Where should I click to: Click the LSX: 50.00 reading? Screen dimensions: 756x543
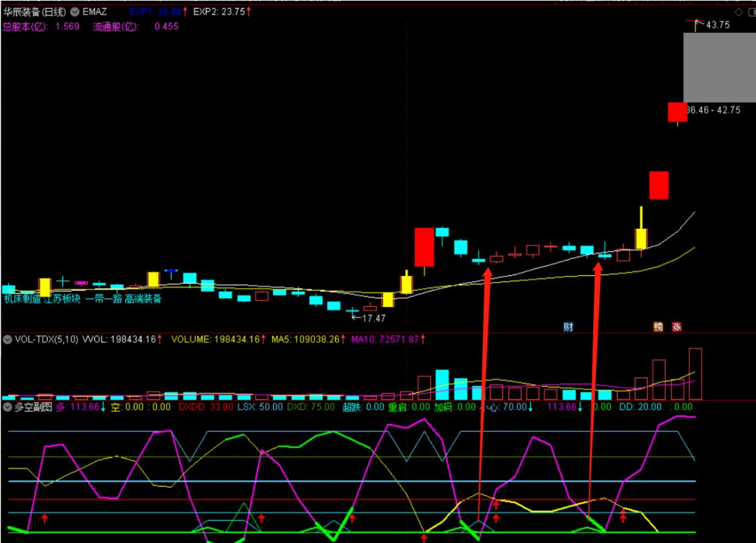pos(260,407)
